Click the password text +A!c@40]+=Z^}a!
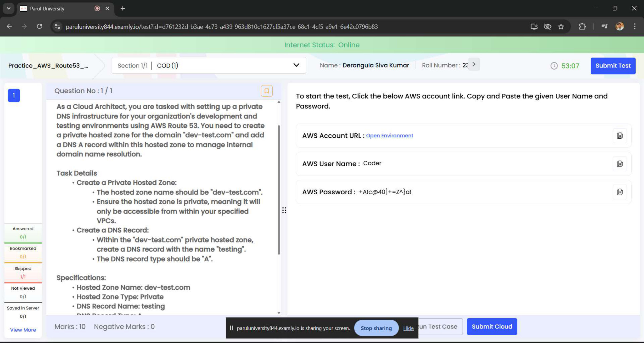This screenshot has width=644, height=343. coord(385,192)
